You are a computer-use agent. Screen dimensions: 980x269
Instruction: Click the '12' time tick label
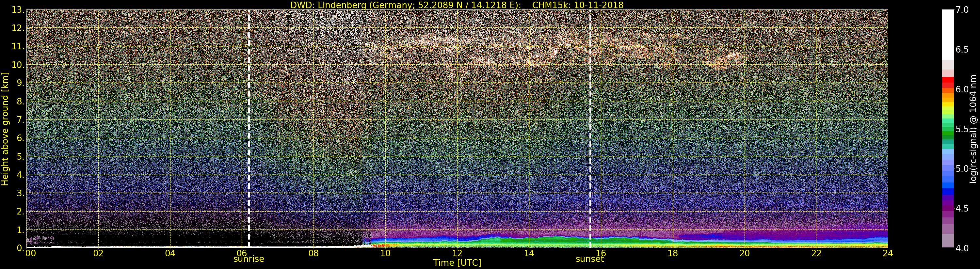coord(457,253)
